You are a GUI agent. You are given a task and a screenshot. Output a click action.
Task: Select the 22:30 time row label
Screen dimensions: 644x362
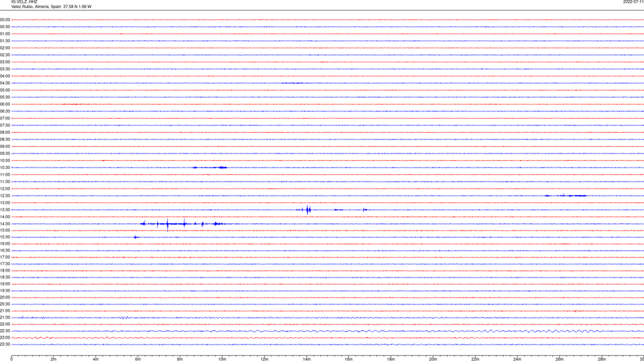(5, 331)
